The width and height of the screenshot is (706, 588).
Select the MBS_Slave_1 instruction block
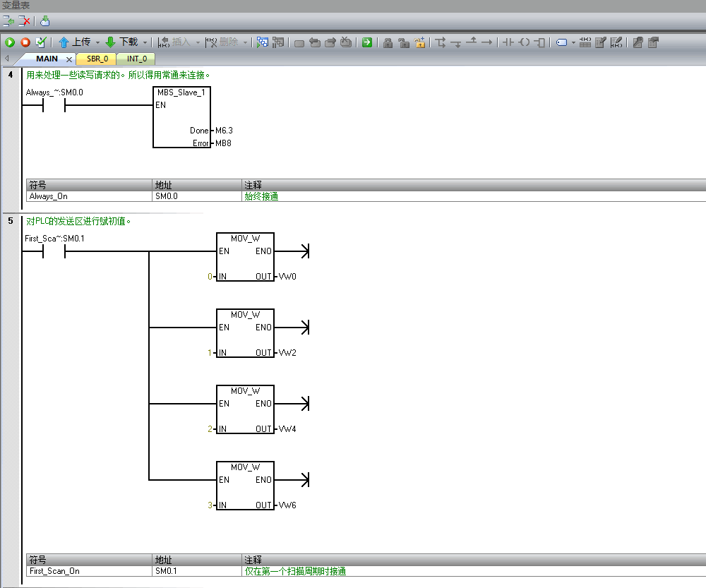pyautogui.click(x=181, y=117)
